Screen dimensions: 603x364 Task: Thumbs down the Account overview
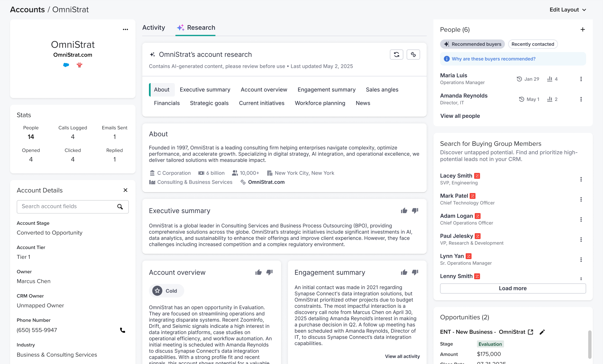[270, 272]
